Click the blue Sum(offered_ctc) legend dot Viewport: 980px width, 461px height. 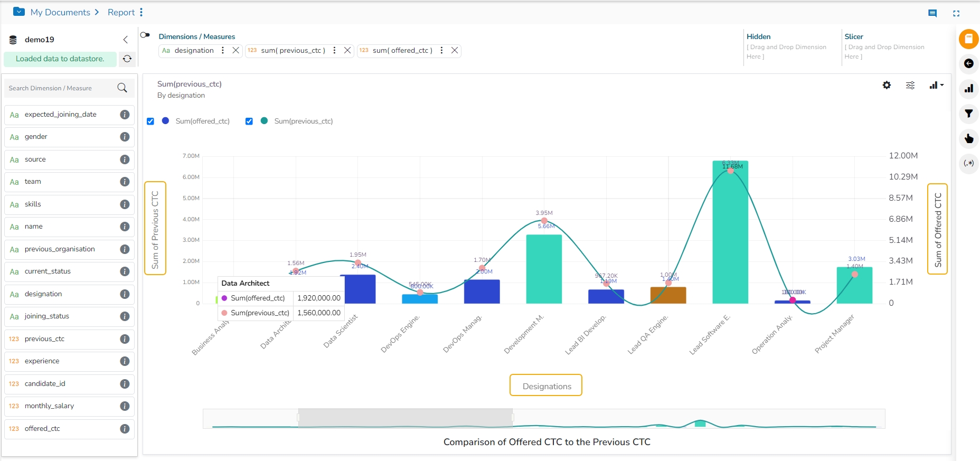[x=165, y=121]
